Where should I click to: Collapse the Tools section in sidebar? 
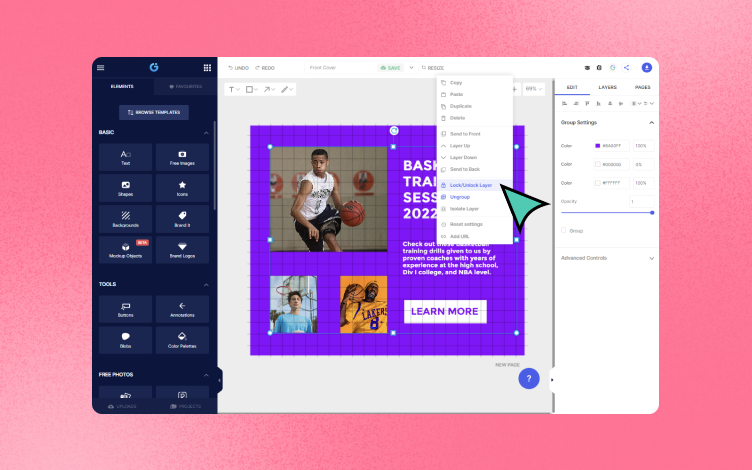pyautogui.click(x=206, y=285)
